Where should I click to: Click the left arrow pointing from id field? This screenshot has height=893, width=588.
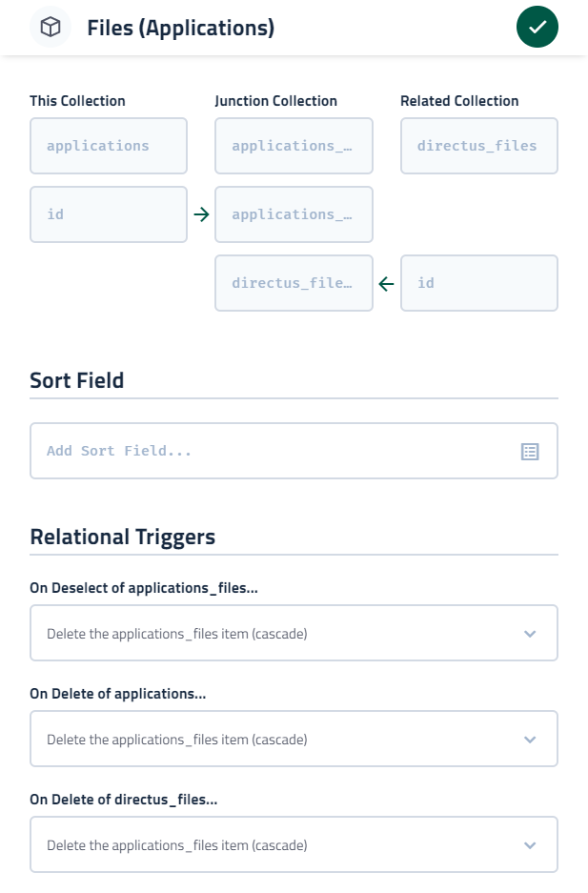[387, 283]
